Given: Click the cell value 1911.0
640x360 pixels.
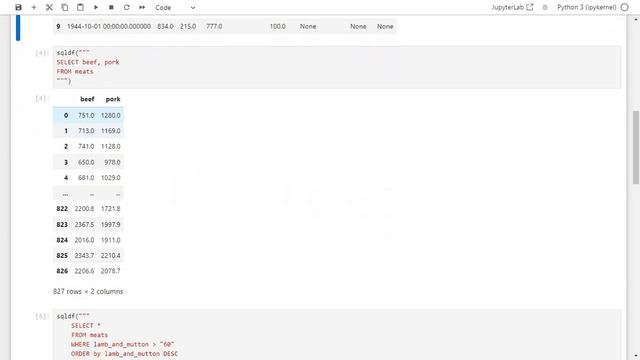Looking at the screenshot, I should click(x=111, y=240).
